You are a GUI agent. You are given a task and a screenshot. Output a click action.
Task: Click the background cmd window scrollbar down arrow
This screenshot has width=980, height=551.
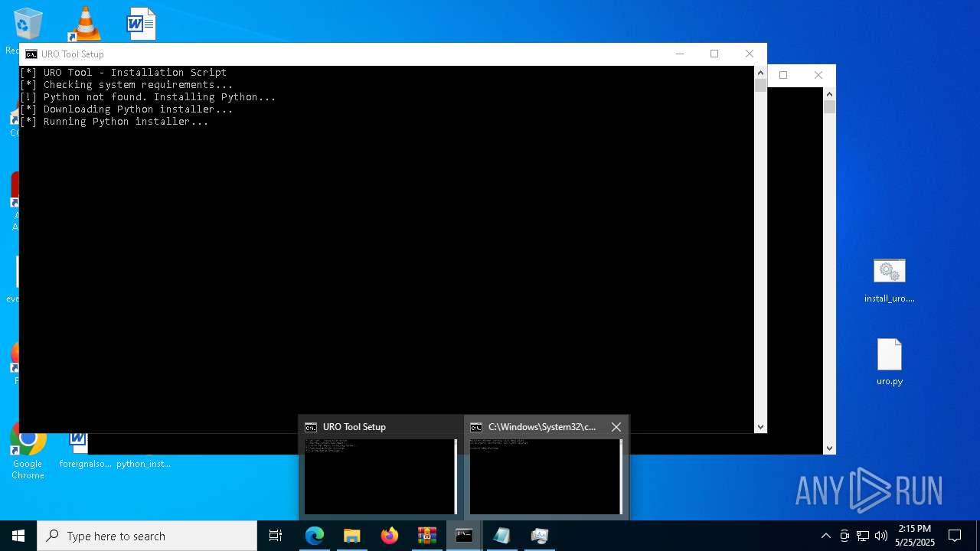pos(829,448)
